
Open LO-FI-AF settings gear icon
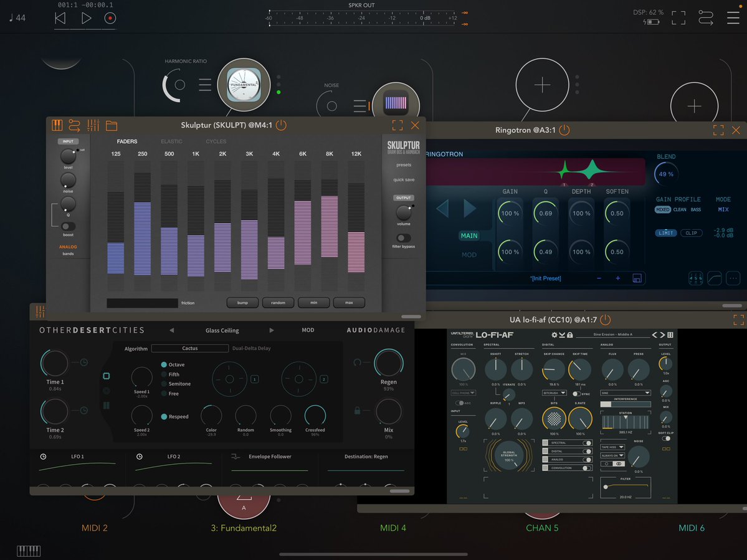554,335
